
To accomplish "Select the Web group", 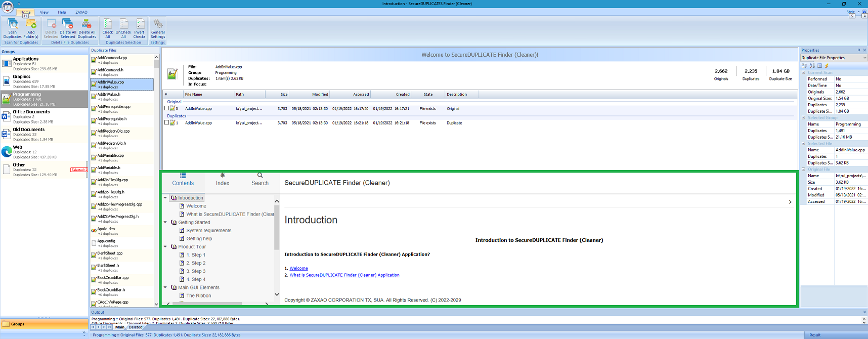I will tap(45, 152).
